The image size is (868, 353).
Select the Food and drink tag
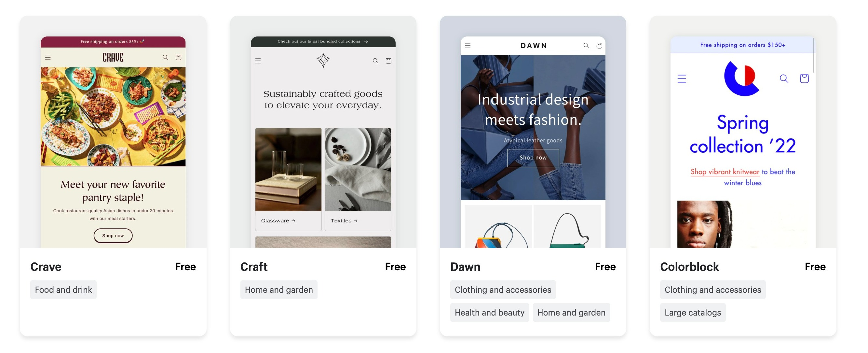tap(63, 289)
